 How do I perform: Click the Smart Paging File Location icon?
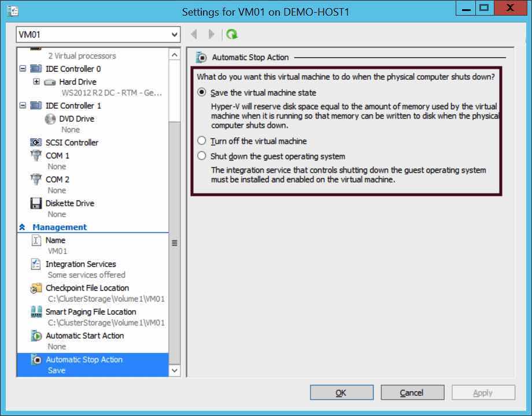click(x=36, y=311)
